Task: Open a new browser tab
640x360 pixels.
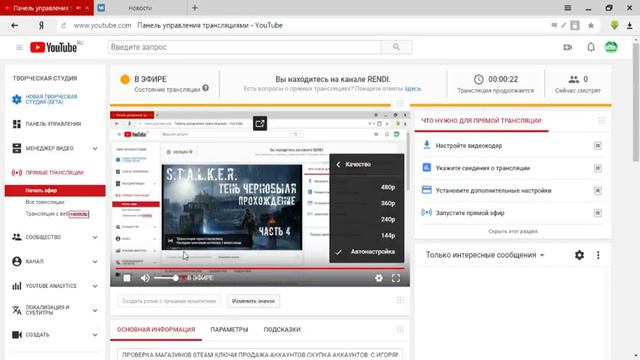Action: (x=195, y=8)
